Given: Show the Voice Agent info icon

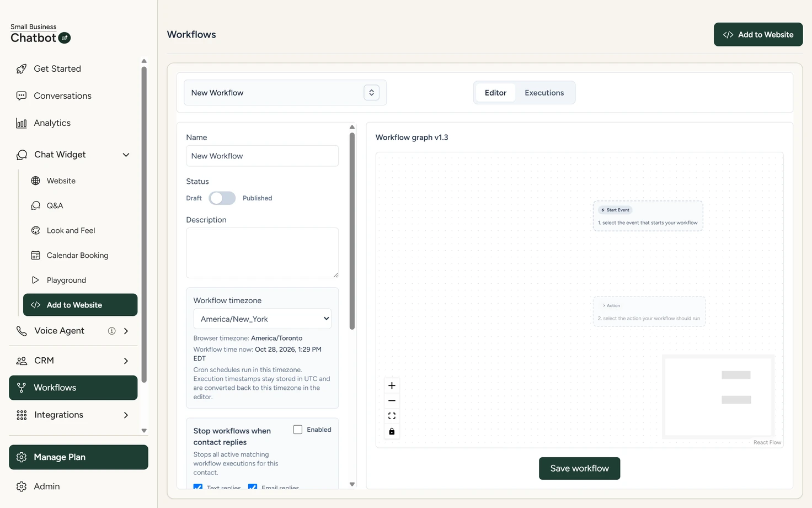Looking at the screenshot, I should [112, 331].
